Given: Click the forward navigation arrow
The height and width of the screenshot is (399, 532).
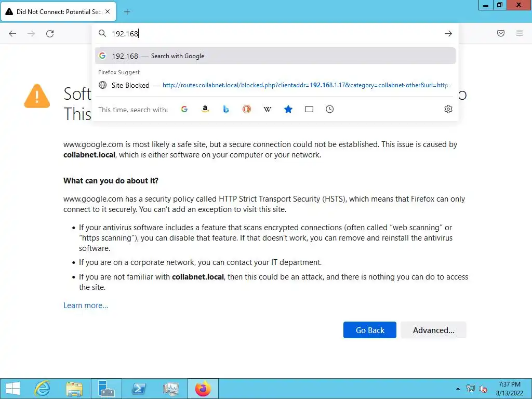Looking at the screenshot, I should [31, 34].
